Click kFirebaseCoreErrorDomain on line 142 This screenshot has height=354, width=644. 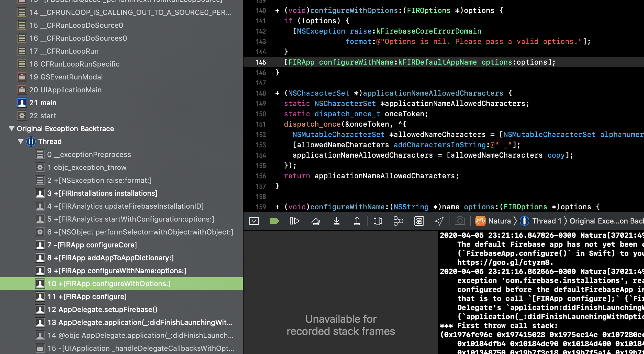tap(429, 31)
